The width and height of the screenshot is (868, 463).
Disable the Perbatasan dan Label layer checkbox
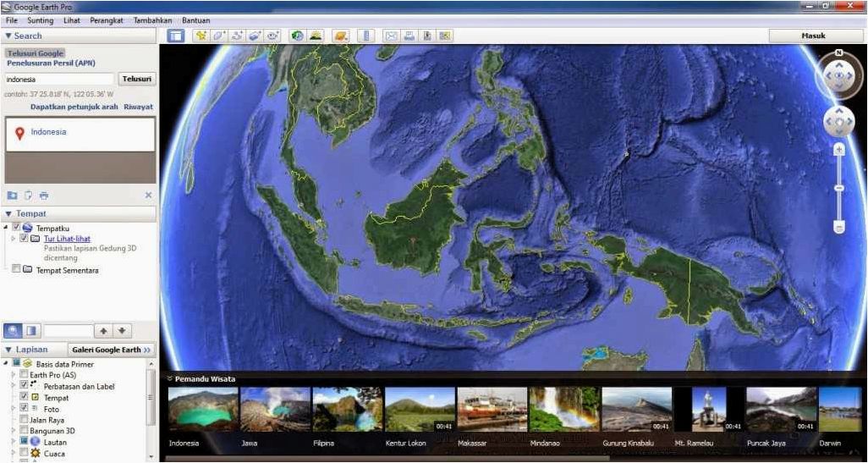pyautogui.click(x=24, y=384)
